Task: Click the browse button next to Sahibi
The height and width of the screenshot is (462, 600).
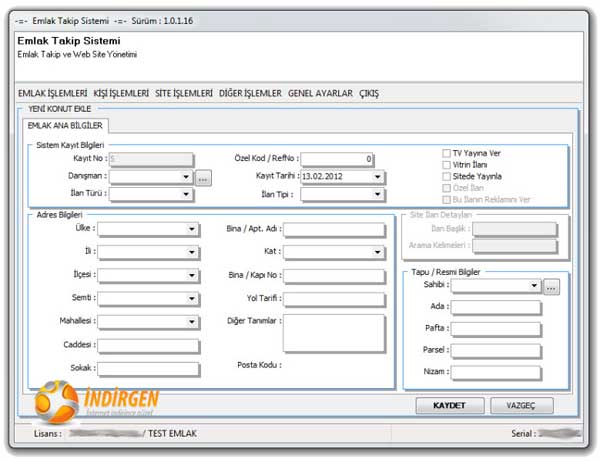Action: pyautogui.click(x=551, y=287)
